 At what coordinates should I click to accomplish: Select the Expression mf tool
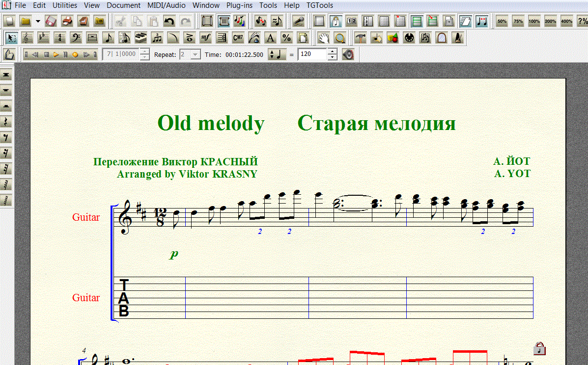205,38
